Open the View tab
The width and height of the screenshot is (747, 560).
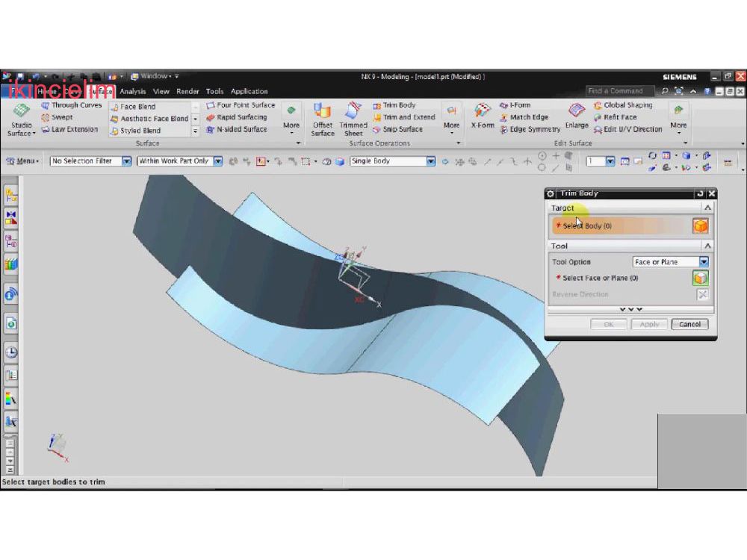[161, 91]
